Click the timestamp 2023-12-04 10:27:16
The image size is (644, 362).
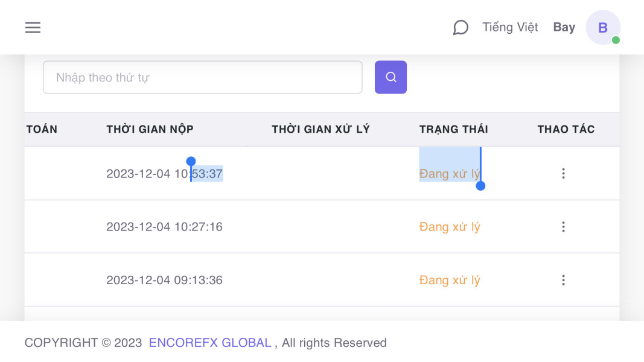pos(164,227)
